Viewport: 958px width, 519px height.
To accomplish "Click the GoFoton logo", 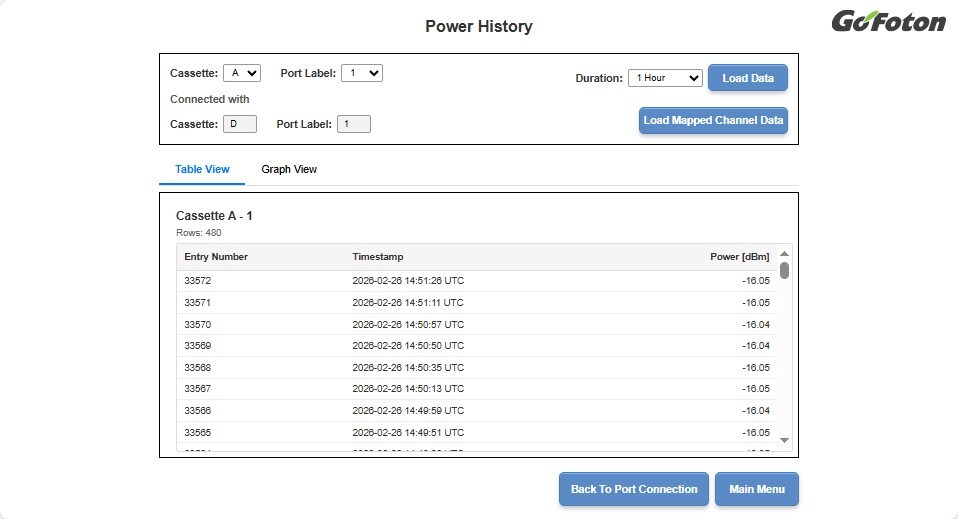I will click(888, 21).
